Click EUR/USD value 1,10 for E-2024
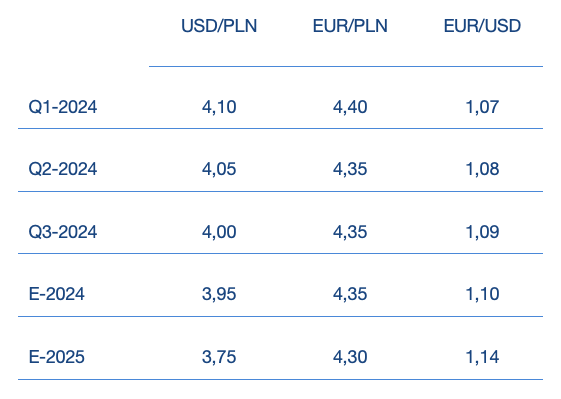The image size is (561, 399). 482,294
